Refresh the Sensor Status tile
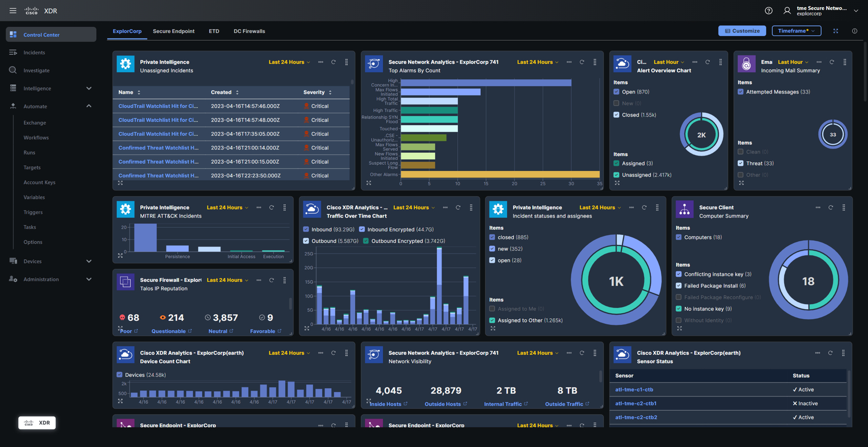The image size is (868, 447). 830,353
